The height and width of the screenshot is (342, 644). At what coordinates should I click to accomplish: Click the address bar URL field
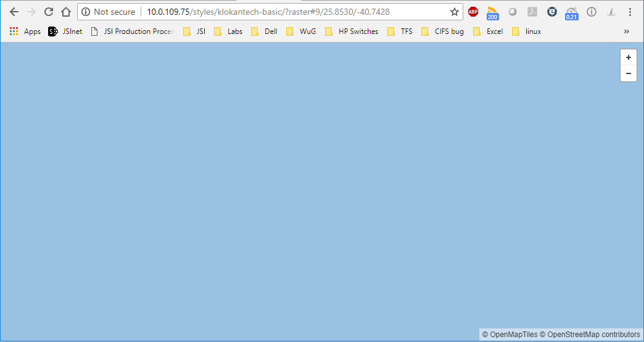pyautogui.click(x=268, y=12)
